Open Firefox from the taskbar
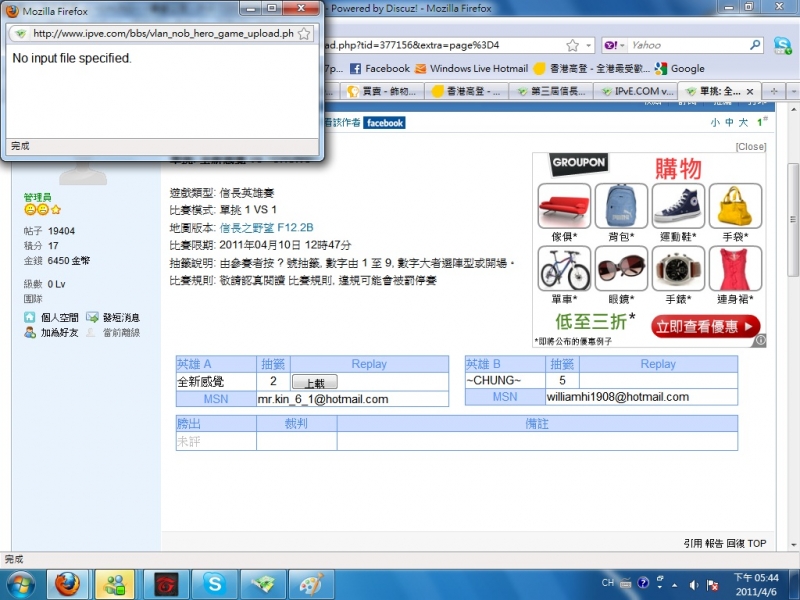 click(66, 584)
